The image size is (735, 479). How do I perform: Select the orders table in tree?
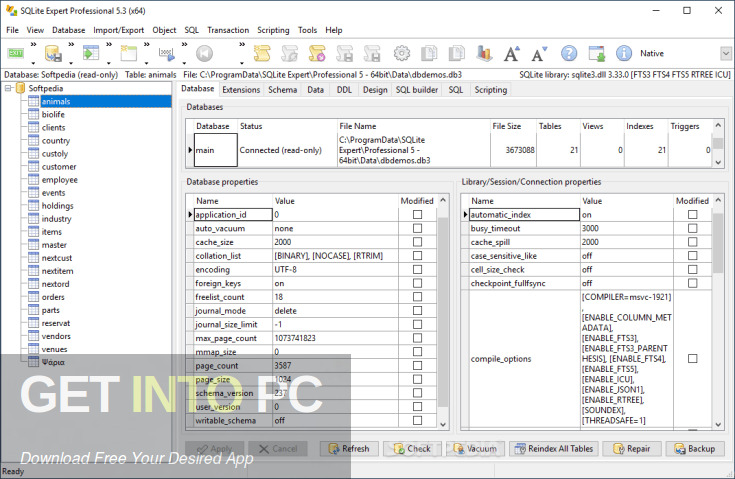tap(53, 297)
